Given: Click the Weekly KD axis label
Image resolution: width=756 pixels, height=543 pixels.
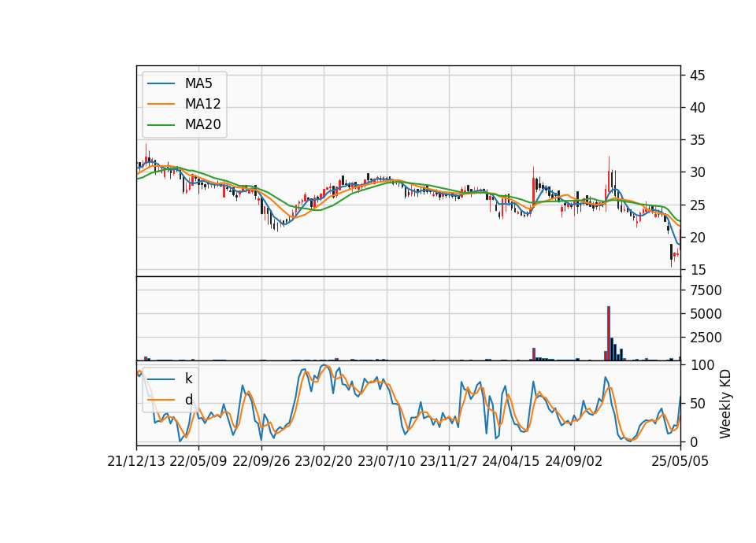Looking at the screenshot, I should (724, 404).
